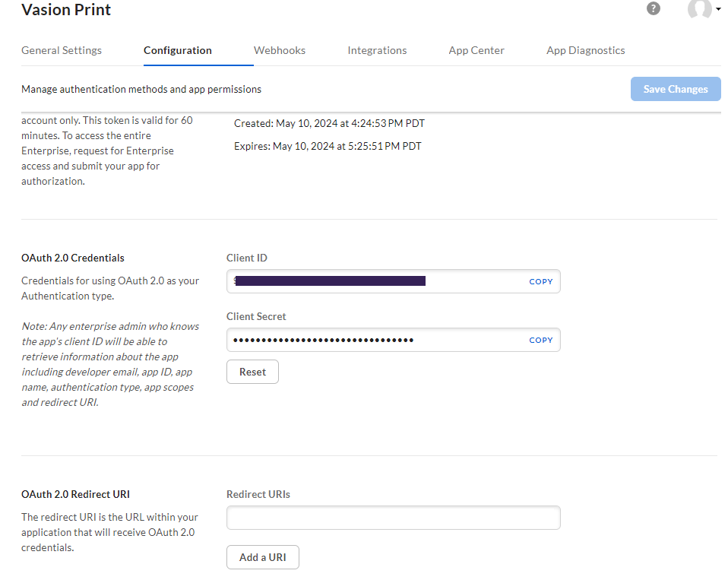The height and width of the screenshot is (580, 728).
Task: Click the OAuth 2.0 Credentials heading
Action: pyautogui.click(x=73, y=258)
